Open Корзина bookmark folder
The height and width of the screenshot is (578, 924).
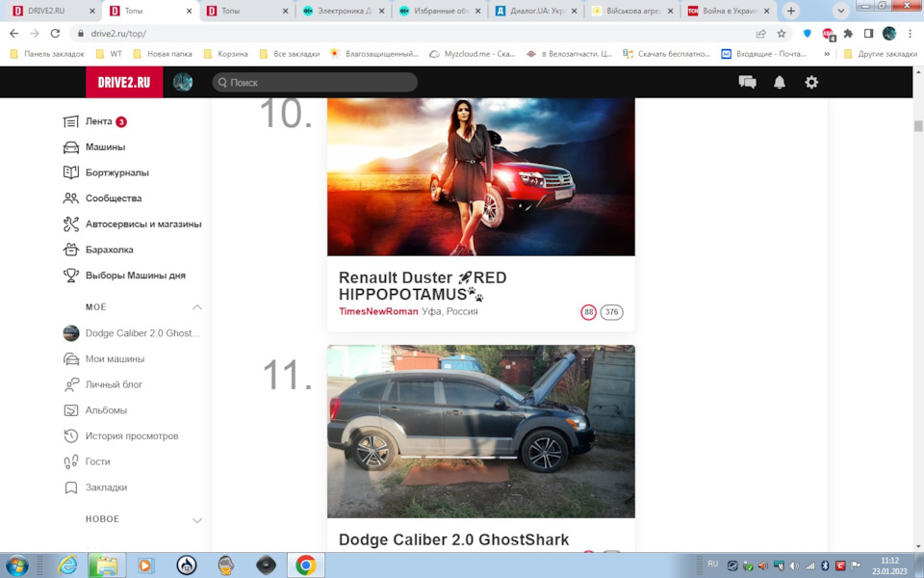tap(226, 54)
